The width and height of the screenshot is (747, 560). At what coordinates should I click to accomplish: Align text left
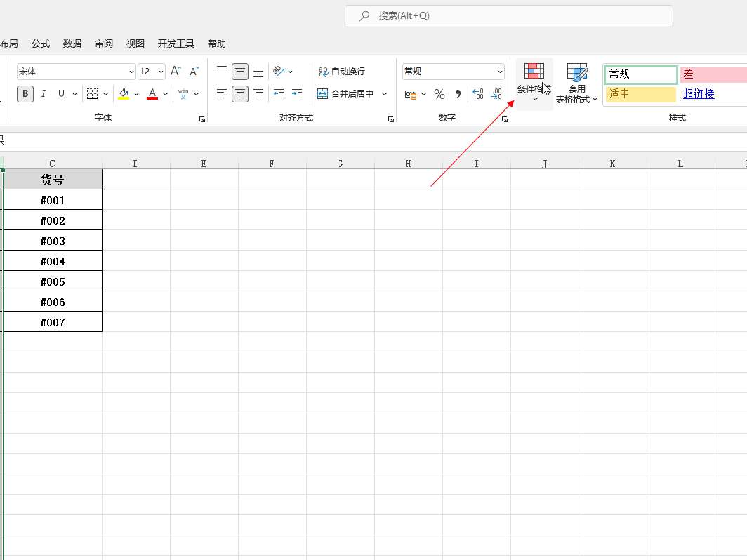point(222,94)
